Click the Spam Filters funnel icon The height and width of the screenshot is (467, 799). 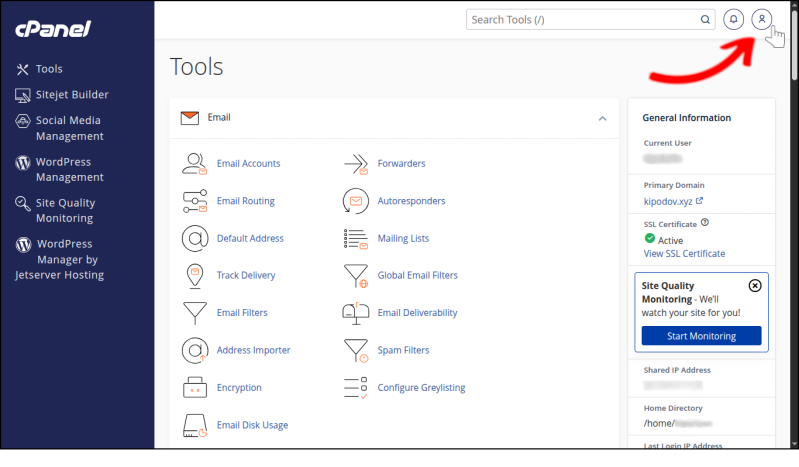pos(356,351)
